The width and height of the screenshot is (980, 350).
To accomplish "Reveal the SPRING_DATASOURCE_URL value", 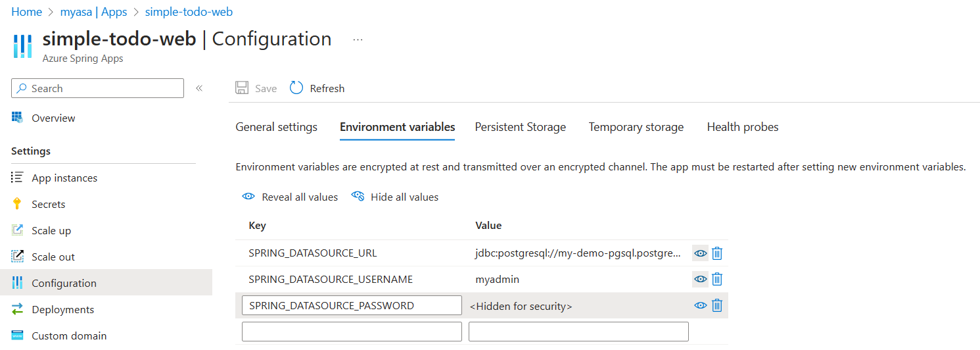I will point(701,253).
